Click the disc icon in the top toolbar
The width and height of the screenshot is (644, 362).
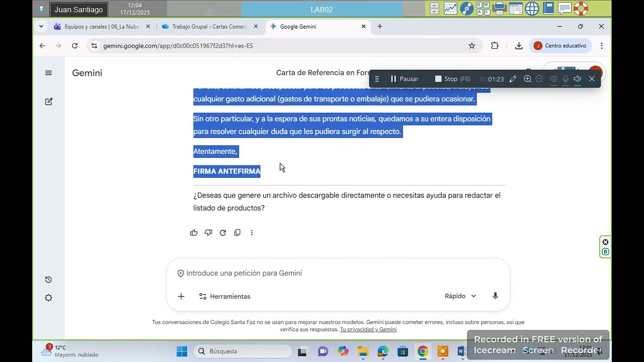[x=467, y=9]
